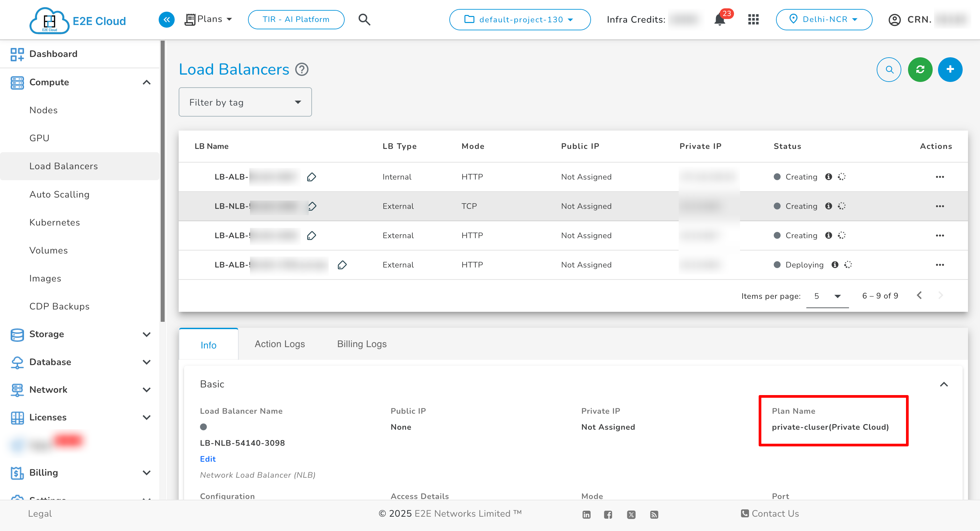Click the top bar search magnifier

click(x=364, y=19)
